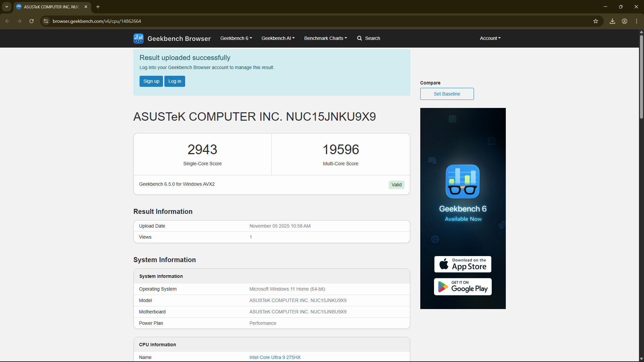Open browser downloads icon
Screen dimensions: 644x362
612,21
